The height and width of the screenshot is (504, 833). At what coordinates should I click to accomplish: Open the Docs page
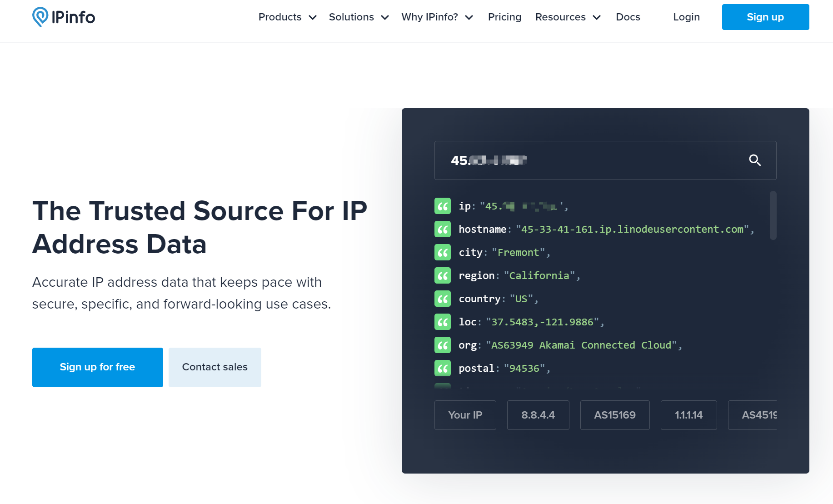coord(628,17)
